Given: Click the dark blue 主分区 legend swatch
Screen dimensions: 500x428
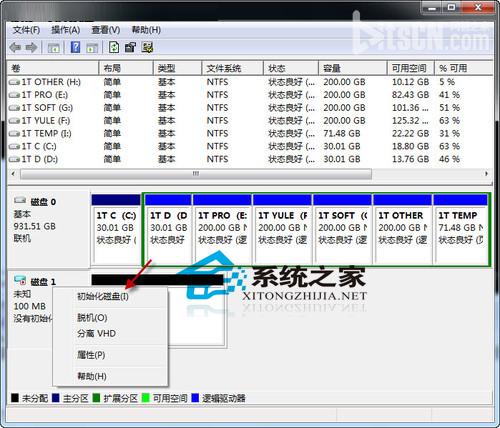Looking at the screenshot, I should point(56,398).
